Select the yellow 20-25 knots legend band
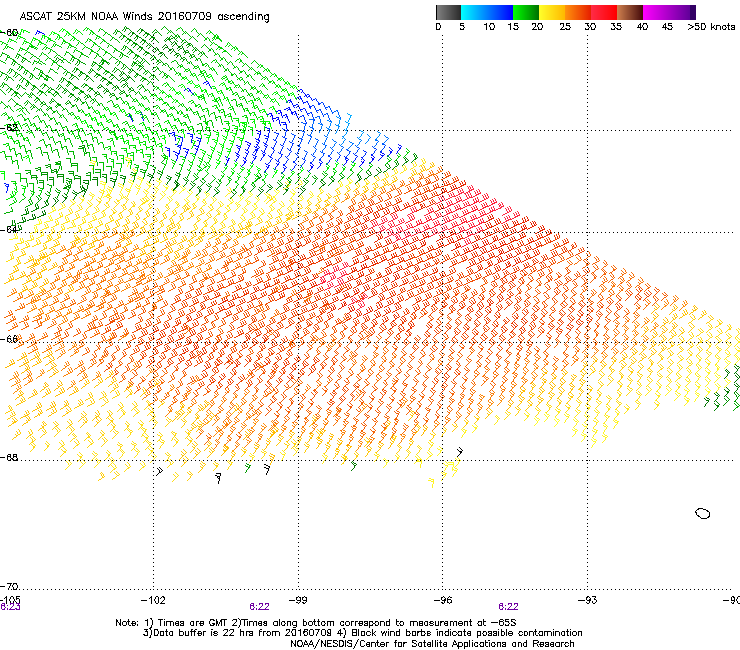This screenshot has width=740, height=650. pyautogui.click(x=552, y=12)
